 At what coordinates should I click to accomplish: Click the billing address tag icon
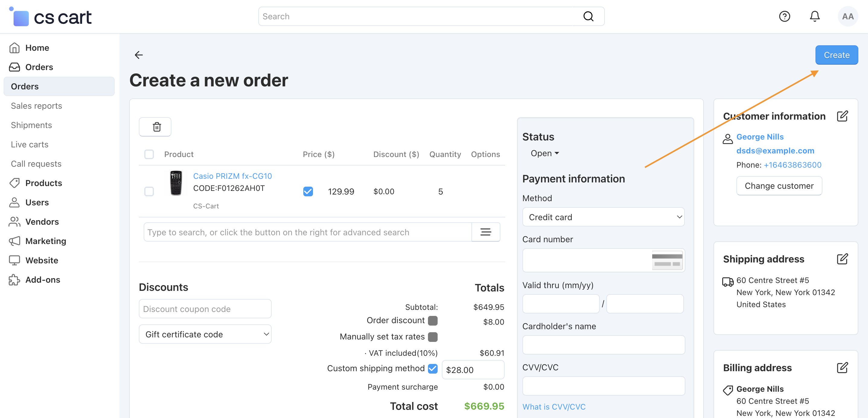(728, 390)
